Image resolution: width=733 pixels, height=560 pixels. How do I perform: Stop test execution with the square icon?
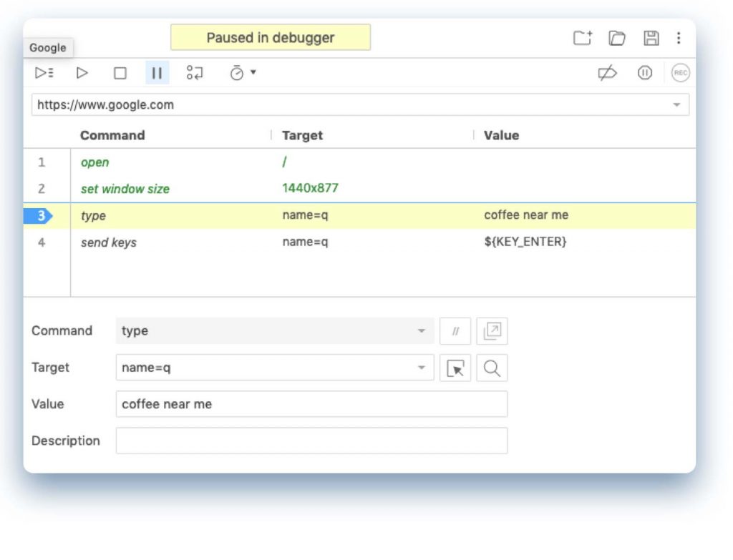120,73
